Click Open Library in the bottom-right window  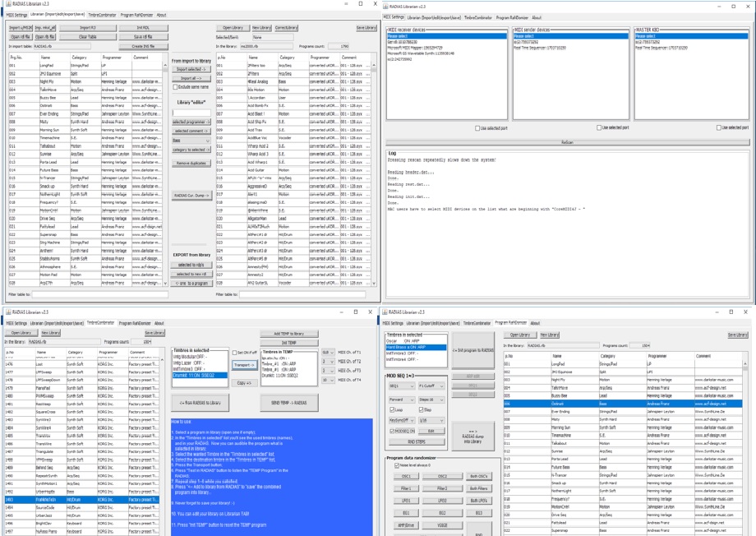[519, 335]
